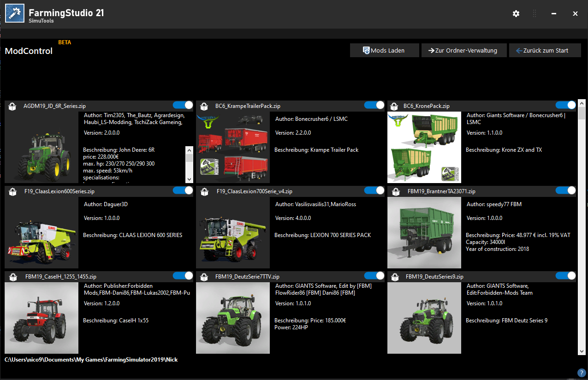
Task: Disable the FBM19_DeutzSeries9 mod
Action: [x=566, y=276]
